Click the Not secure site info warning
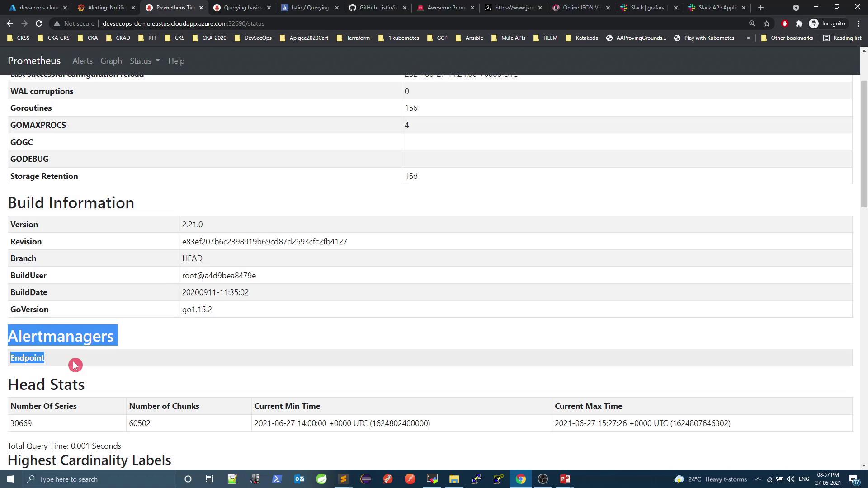This screenshot has width=868, height=488. tap(74, 23)
